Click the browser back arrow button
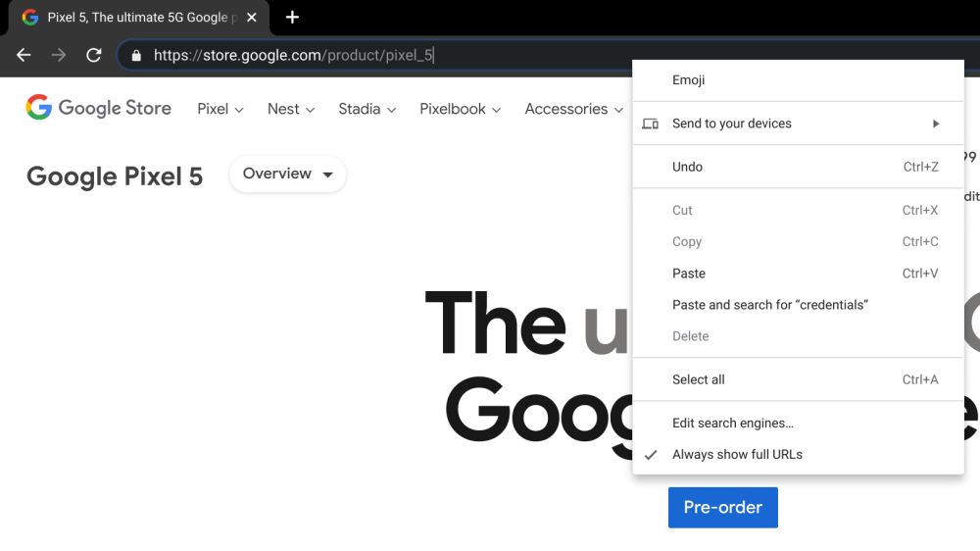The image size is (980, 551). point(24,55)
